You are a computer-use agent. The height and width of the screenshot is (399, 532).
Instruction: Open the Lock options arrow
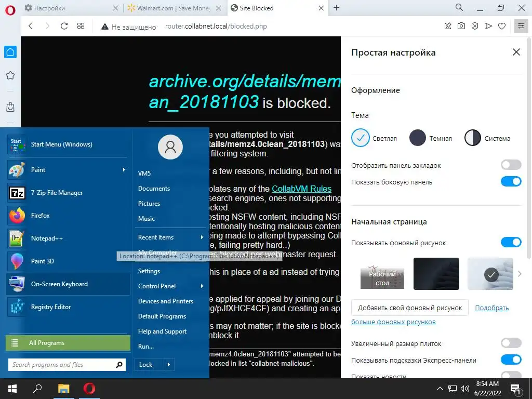click(169, 365)
